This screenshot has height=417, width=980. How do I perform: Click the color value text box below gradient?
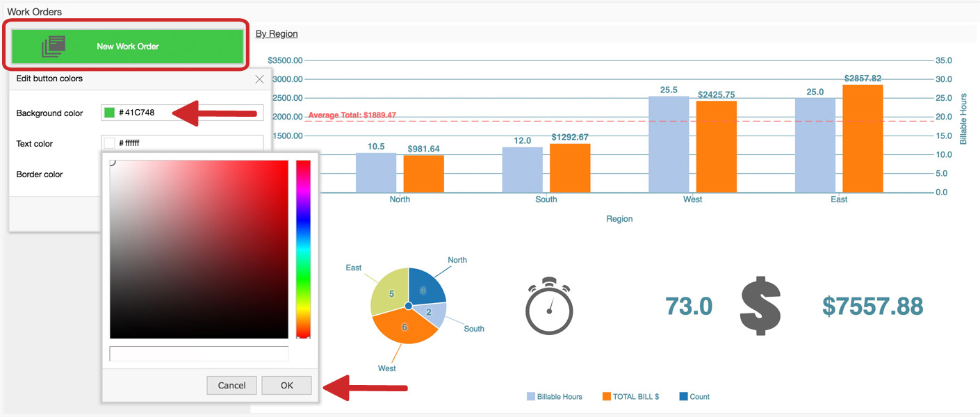[x=199, y=354]
